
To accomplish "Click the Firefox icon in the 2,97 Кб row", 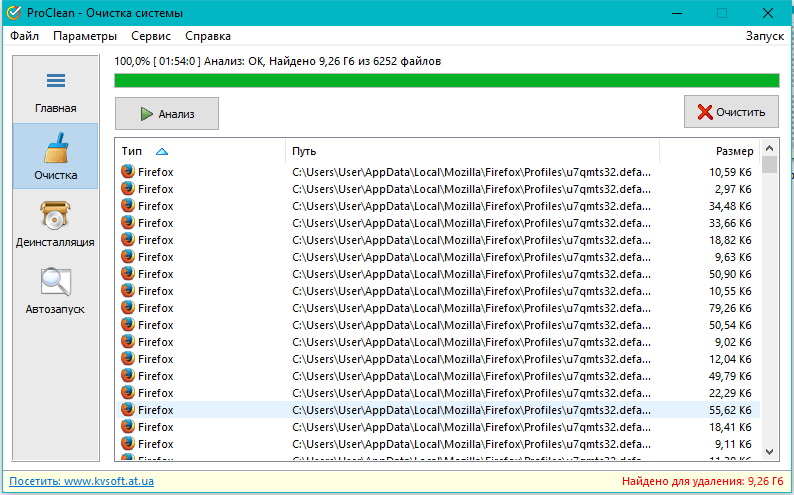I will (128, 189).
